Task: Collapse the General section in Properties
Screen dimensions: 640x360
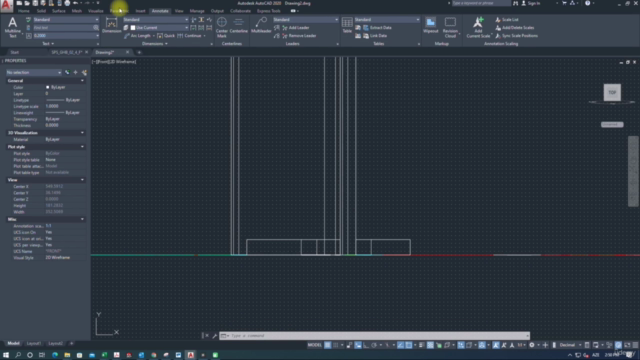Action: pos(82,81)
